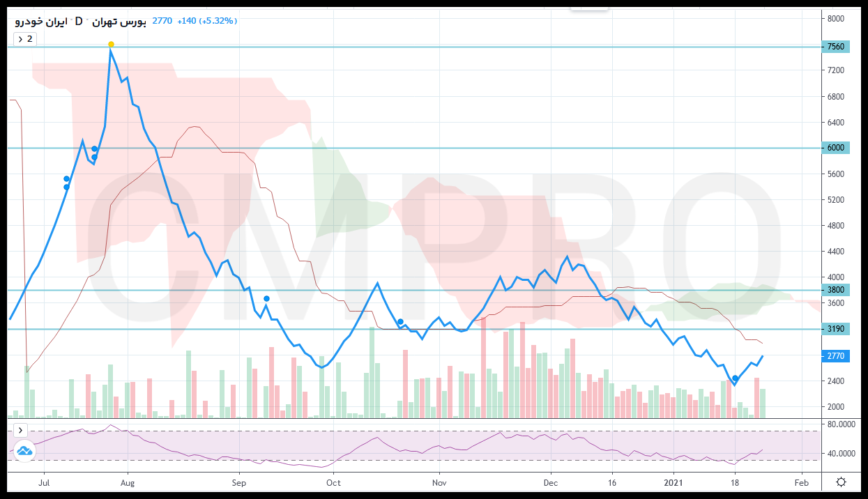Image resolution: width=868 pixels, height=499 pixels.
Task: Select the 3800 horizontal line price tag
Action: [x=835, y=290]
